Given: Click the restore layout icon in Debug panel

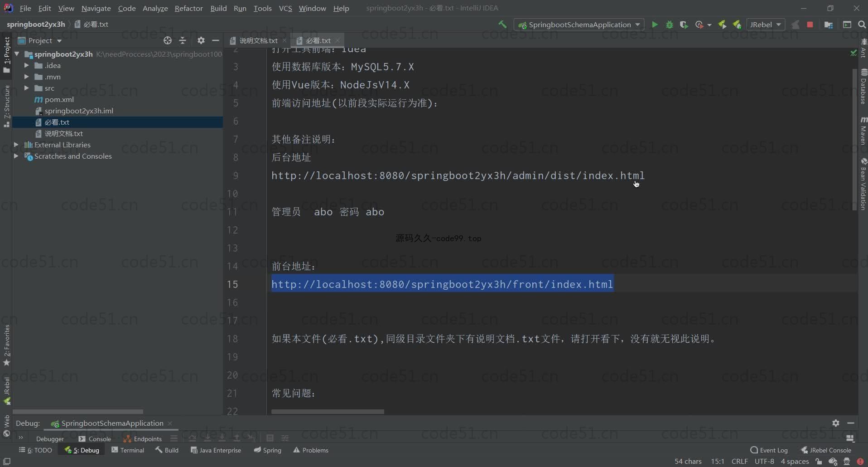Looking at the screenshot, I should tap(850, 438).
